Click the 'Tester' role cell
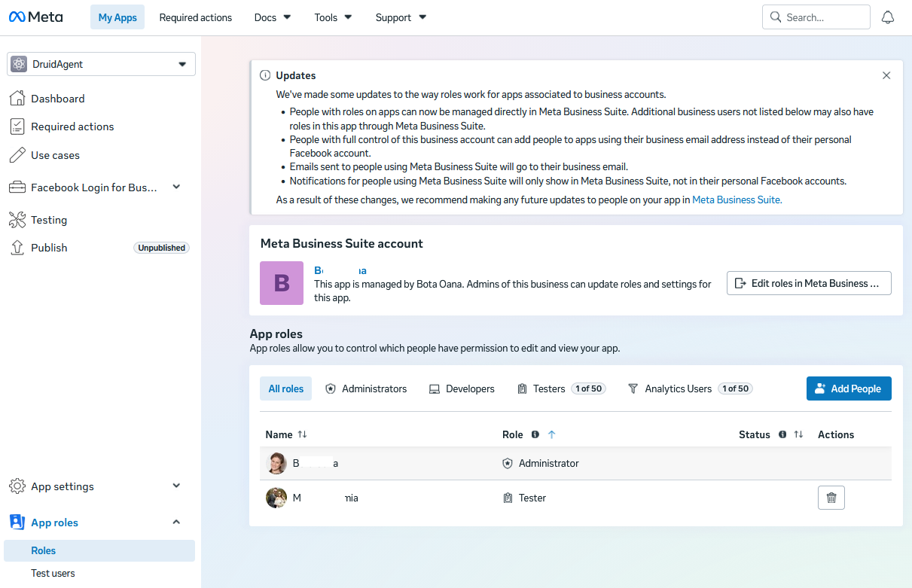 tap(524, 498)
